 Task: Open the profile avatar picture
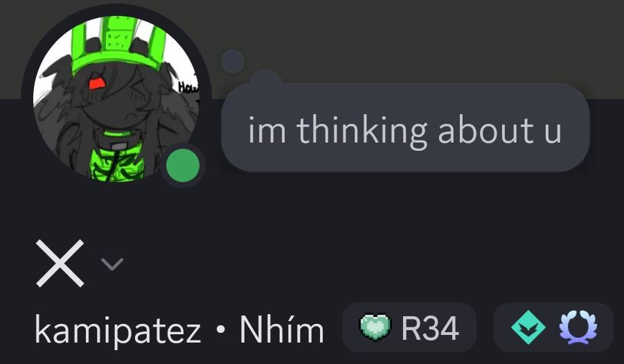point(116,98)
